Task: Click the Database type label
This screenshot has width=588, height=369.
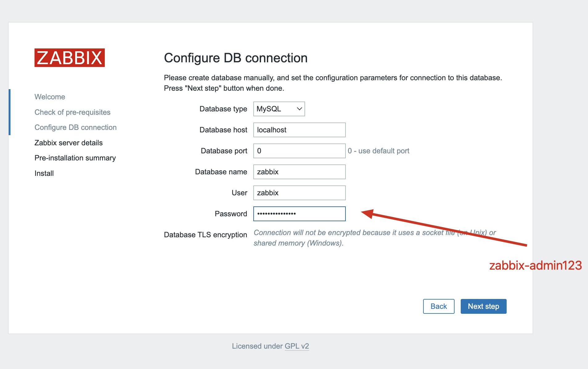Action: point(223,109)
